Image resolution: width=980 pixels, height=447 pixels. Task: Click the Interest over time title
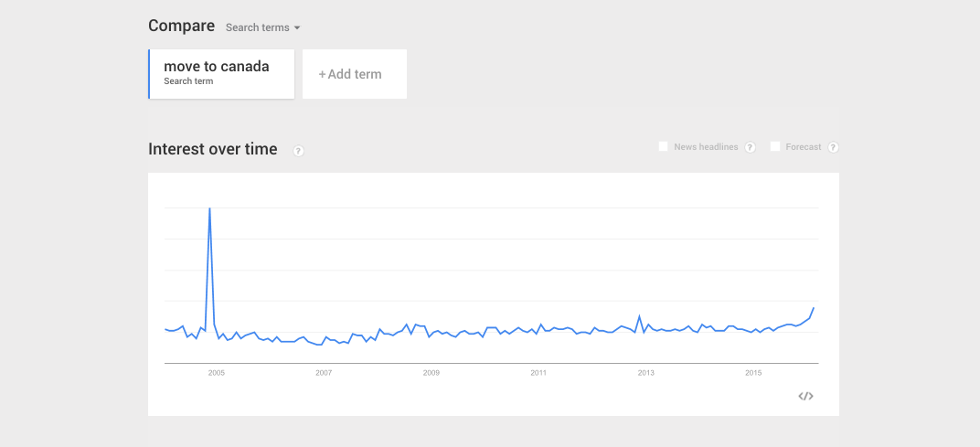pyautogui.click(x=212, y=149)
